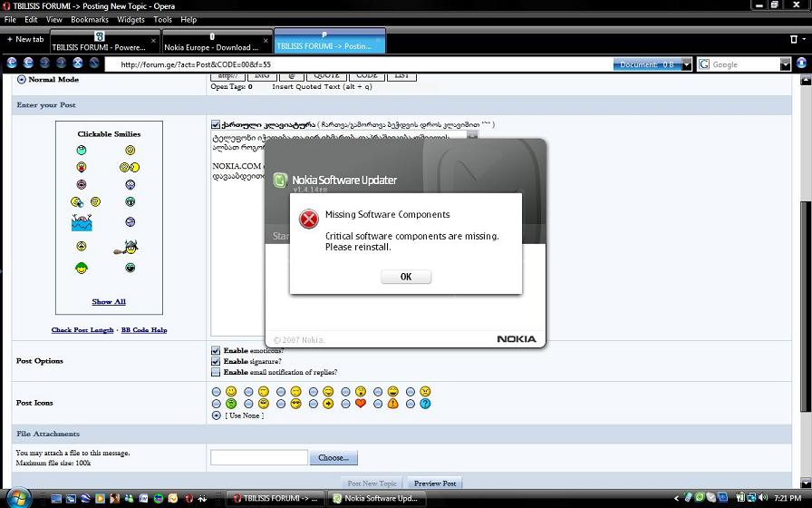Toggle the Georgian keyboard checkbox
The width and height of the screenshot is (812, 508).
tap(216, 124)
